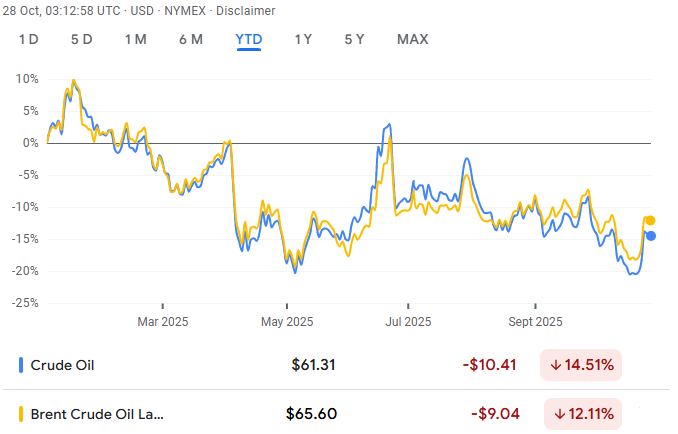Click the -10.41 change value
Screen dimensions: 678x434
pyautogui.click(x=489, y=364)
